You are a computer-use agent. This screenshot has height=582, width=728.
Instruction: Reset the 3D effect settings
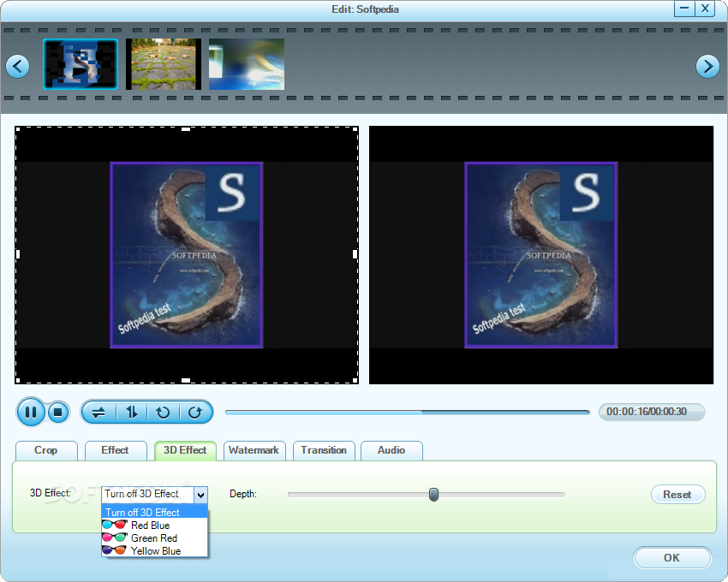tap(677, 495)
